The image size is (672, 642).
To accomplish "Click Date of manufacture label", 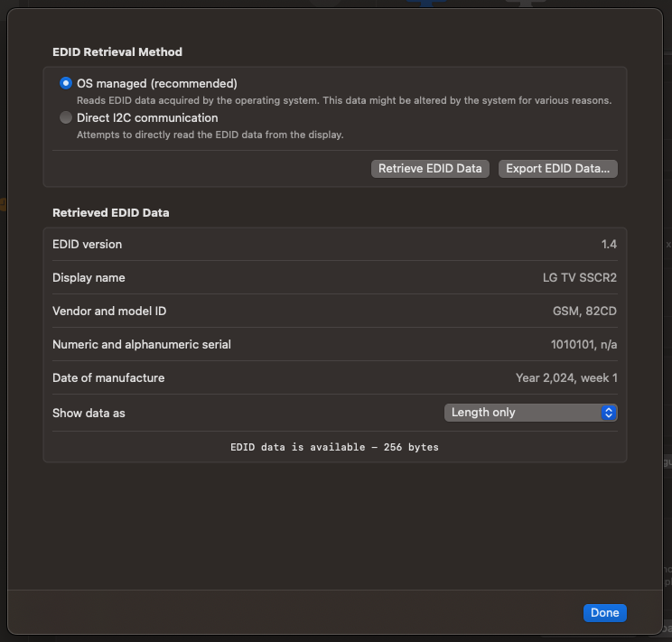I will coord(108,378).
